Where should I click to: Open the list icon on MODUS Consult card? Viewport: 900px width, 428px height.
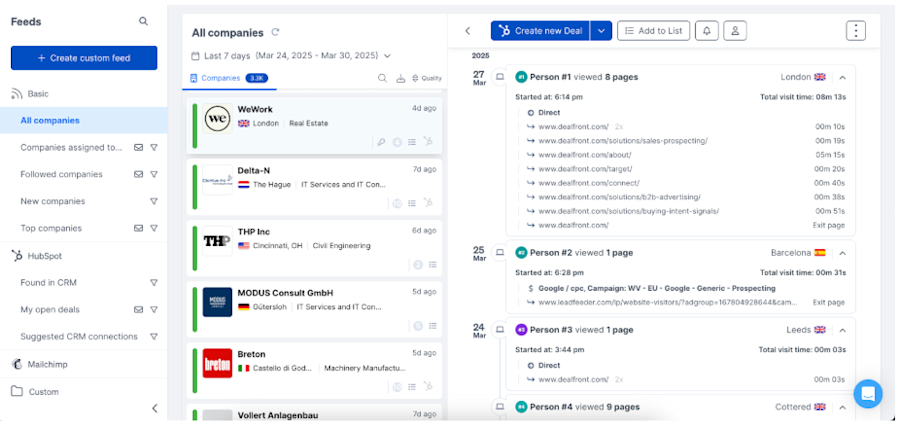[x=432, y=325]
